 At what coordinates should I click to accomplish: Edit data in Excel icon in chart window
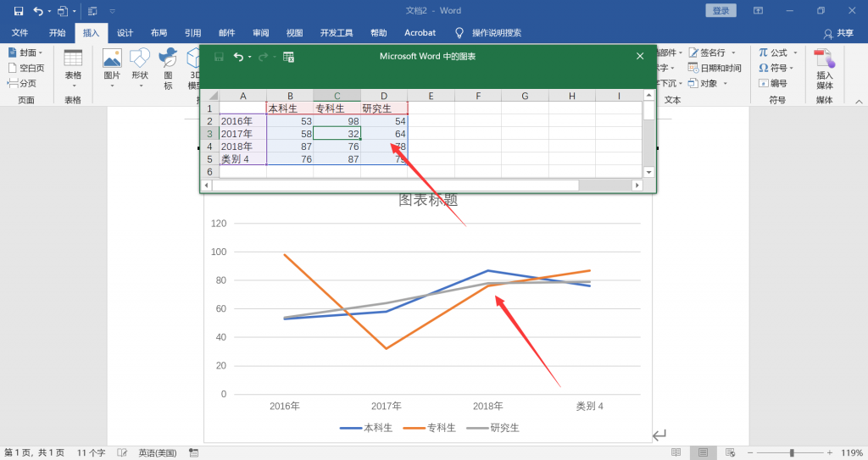coord(288,57)
